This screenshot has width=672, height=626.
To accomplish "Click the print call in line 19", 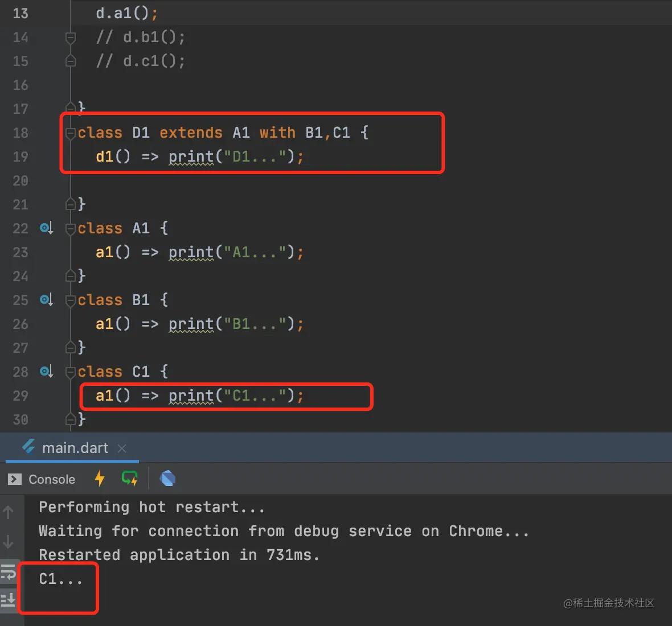I will (x=191, y=156).
